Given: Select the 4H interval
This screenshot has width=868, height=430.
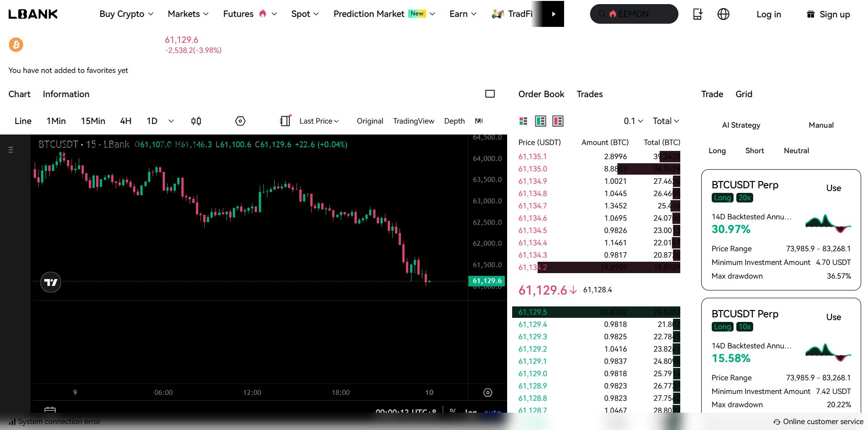Looking at the screenshot, I should pos(126,121).
